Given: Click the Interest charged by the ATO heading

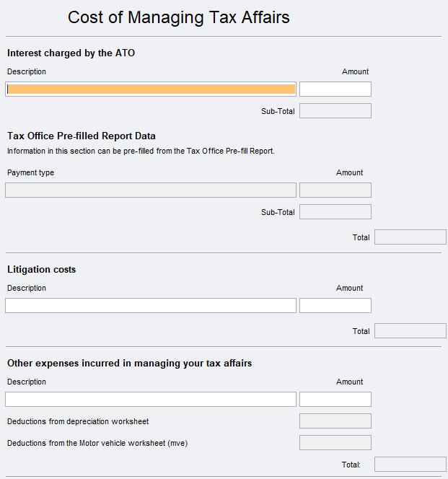Looking at the screenshot, I should tap(71, 53).
